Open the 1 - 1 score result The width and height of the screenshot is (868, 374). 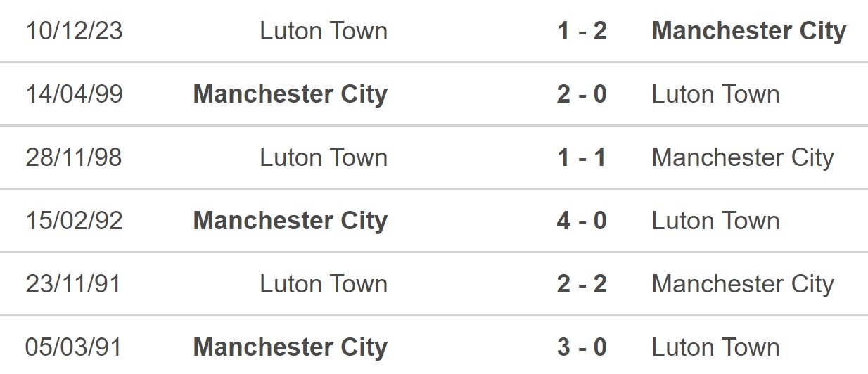(582, 157)
